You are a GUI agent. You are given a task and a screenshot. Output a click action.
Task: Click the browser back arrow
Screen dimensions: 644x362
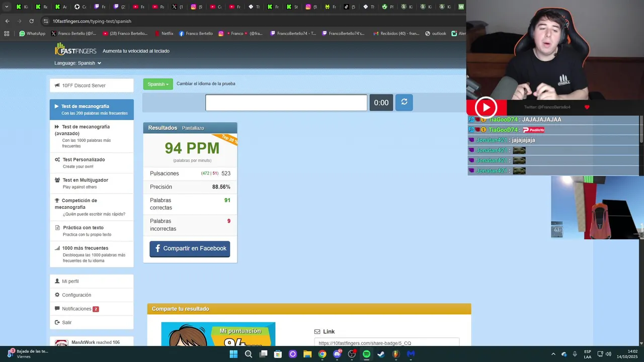(7, 21)
